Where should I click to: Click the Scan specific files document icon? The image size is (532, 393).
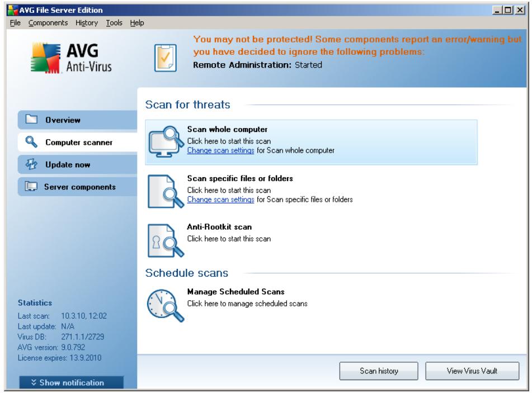click(x=166, y=191)
